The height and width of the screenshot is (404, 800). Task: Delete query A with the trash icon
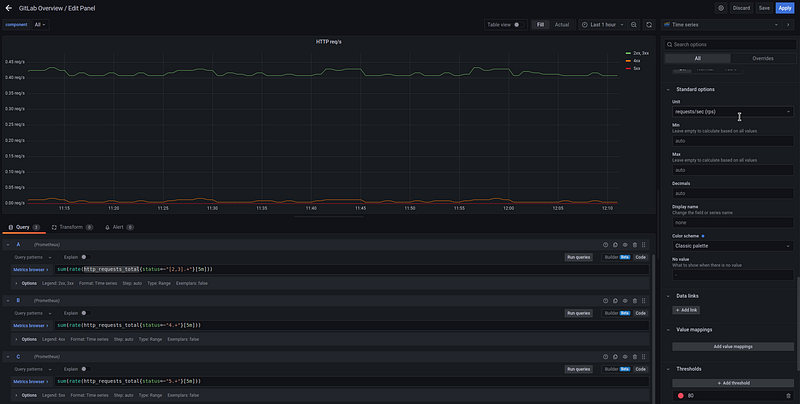click(635, 245)
